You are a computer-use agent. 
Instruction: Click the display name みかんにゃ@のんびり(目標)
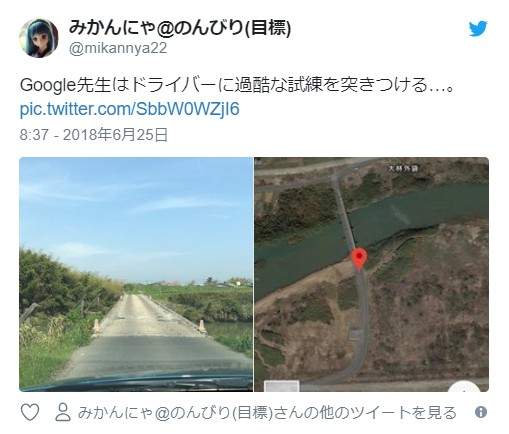180,28
